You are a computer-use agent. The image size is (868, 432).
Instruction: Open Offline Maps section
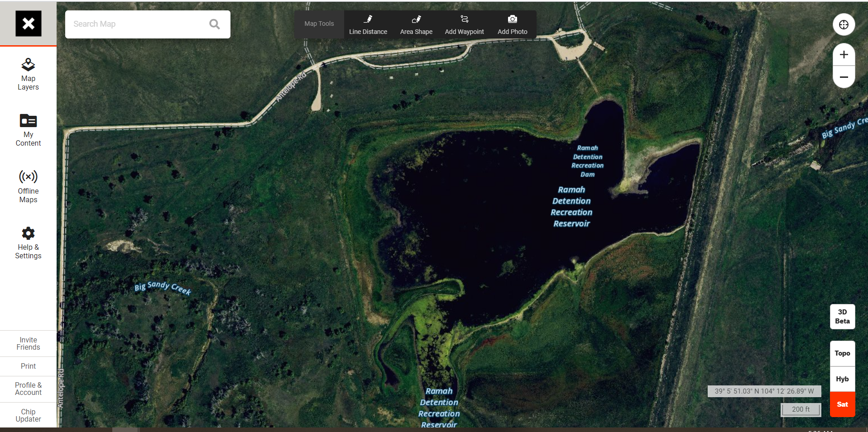(28, 187)
